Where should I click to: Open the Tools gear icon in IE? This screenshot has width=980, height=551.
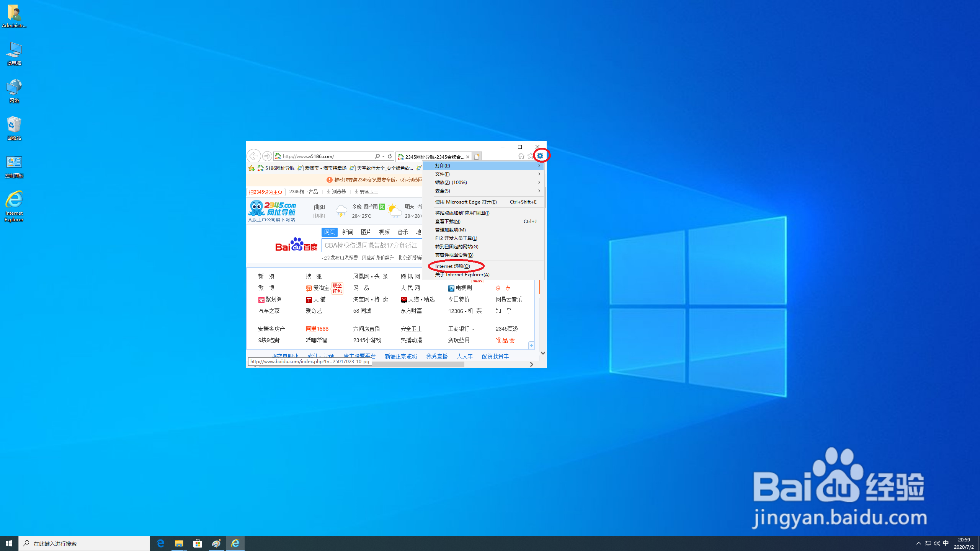click(x=540, y=156)
